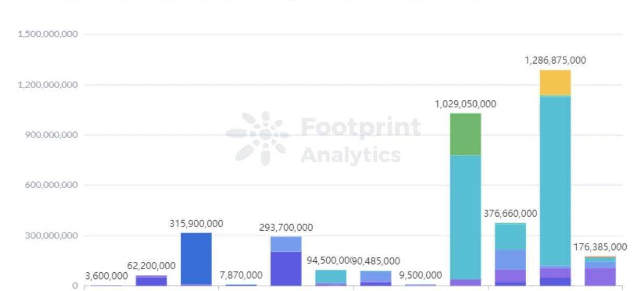Click the teal segment of the 376,660,000 bar
The height and width of the screenshot is (291, 644).
(x=510, y=237)
